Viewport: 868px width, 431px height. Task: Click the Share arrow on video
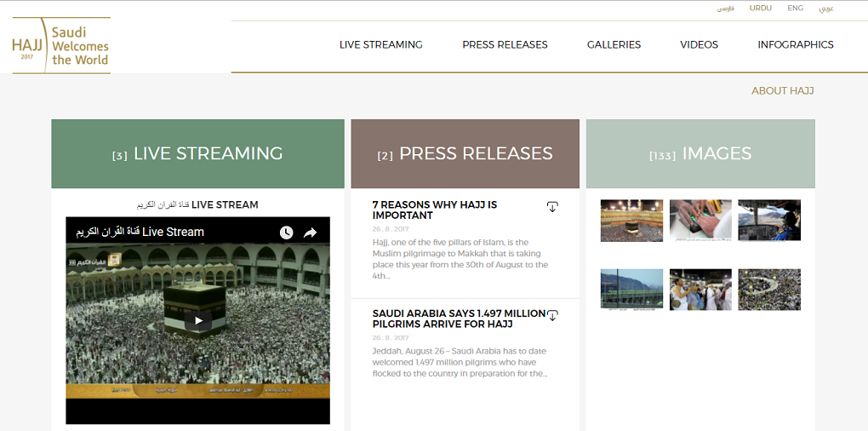pyautogui.click(x=311, y=233)
